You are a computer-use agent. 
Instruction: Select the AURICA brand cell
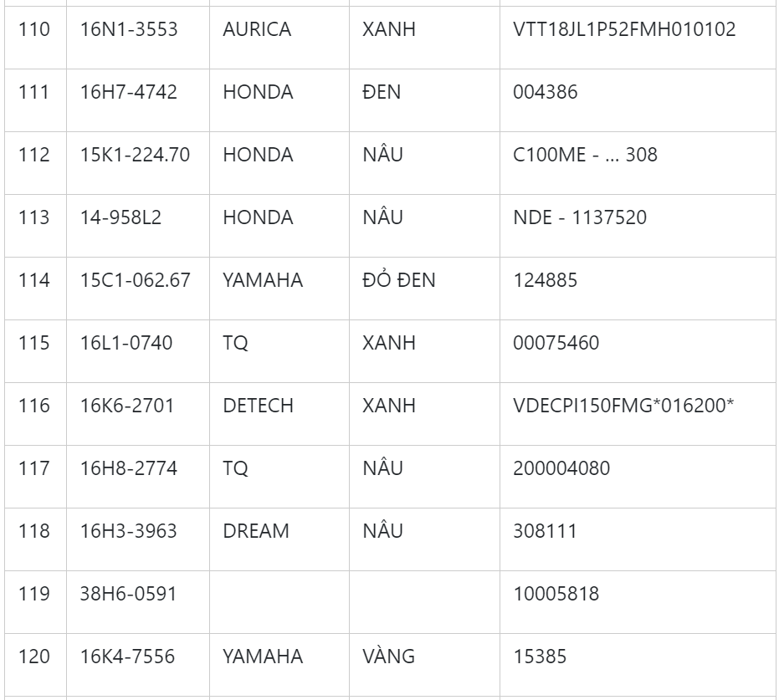[x=257, y=29]
